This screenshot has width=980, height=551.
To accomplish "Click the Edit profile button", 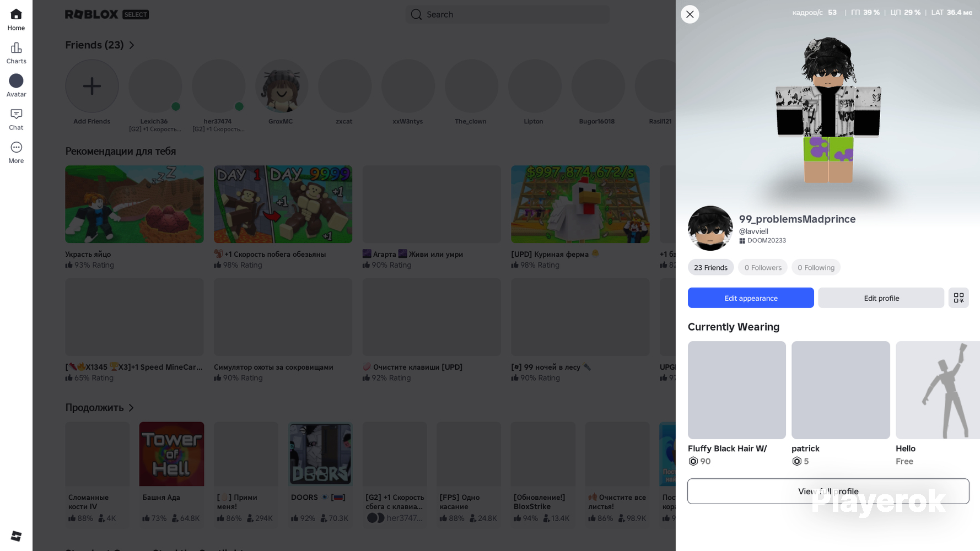I will [881, 298].
